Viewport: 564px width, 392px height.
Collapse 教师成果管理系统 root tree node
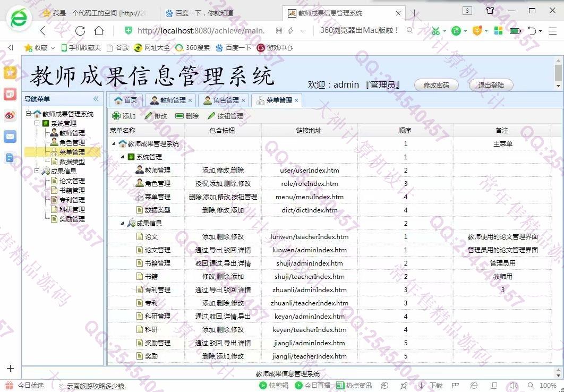click(28, 114)
